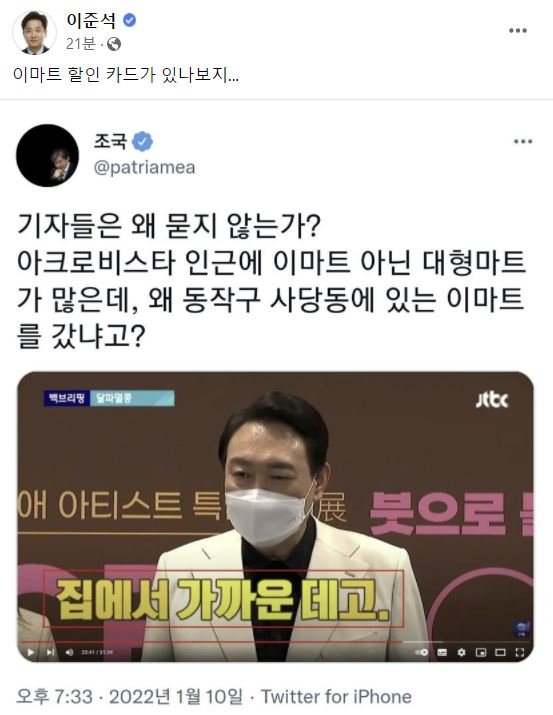Open video settings gear icon
The width and height of the screenshot is (553, 715).
coord(461,652)
